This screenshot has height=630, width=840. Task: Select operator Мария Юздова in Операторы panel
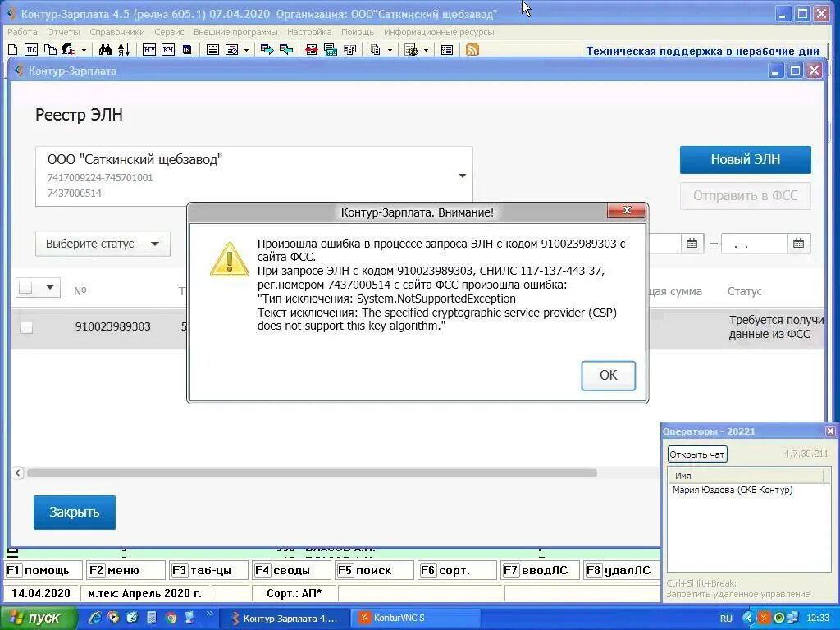click(733, 490)
